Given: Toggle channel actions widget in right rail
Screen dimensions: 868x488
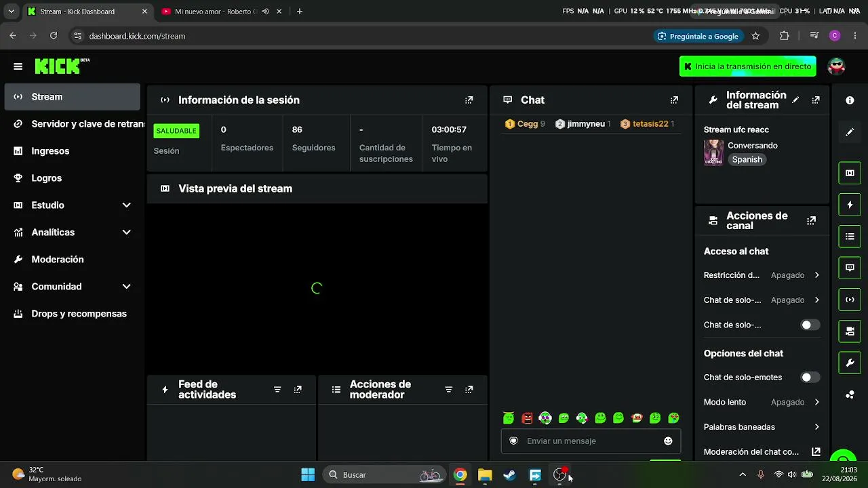Looking at the screenshot, I should (850, 331).
